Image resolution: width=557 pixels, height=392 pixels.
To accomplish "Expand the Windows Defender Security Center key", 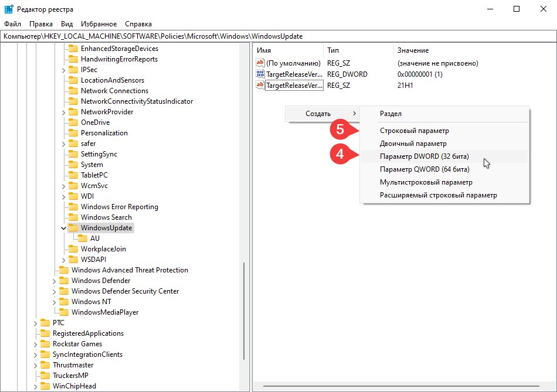I will click(x=55, y=292).
